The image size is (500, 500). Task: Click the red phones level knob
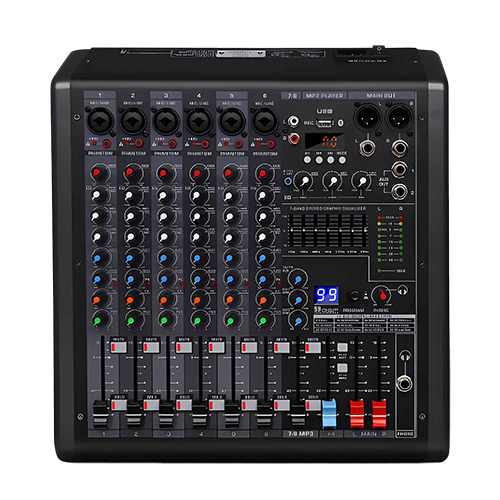click(383, 294)
